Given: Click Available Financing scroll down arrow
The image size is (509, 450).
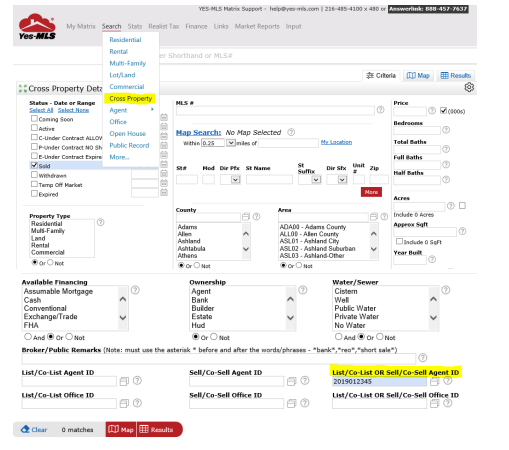Looking at the screenshot, I should pyautogui.click(x=123, y=318).
